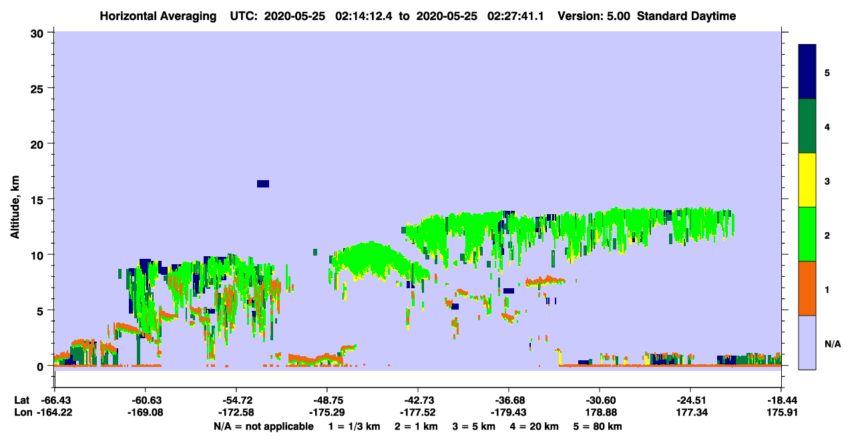Image resolution: width=868 pixels, height=445 pixels.
Task: Click the end time '02:27:41.1'
Action: tap(516, 16)
